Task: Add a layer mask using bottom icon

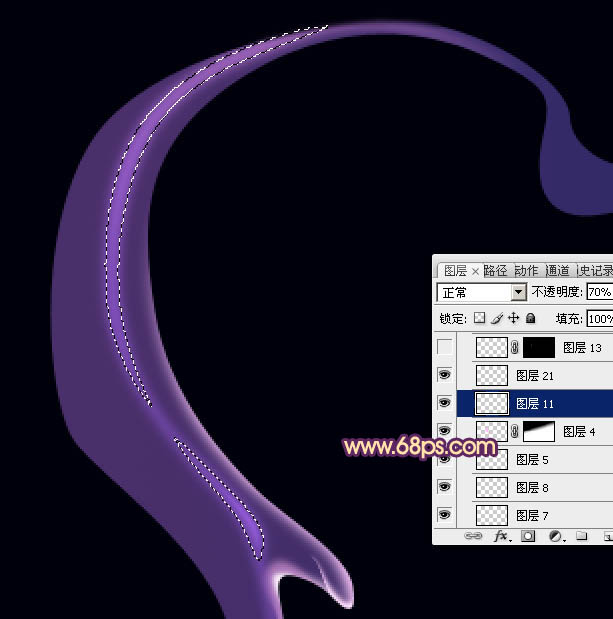Action: [x=528, y=537]
